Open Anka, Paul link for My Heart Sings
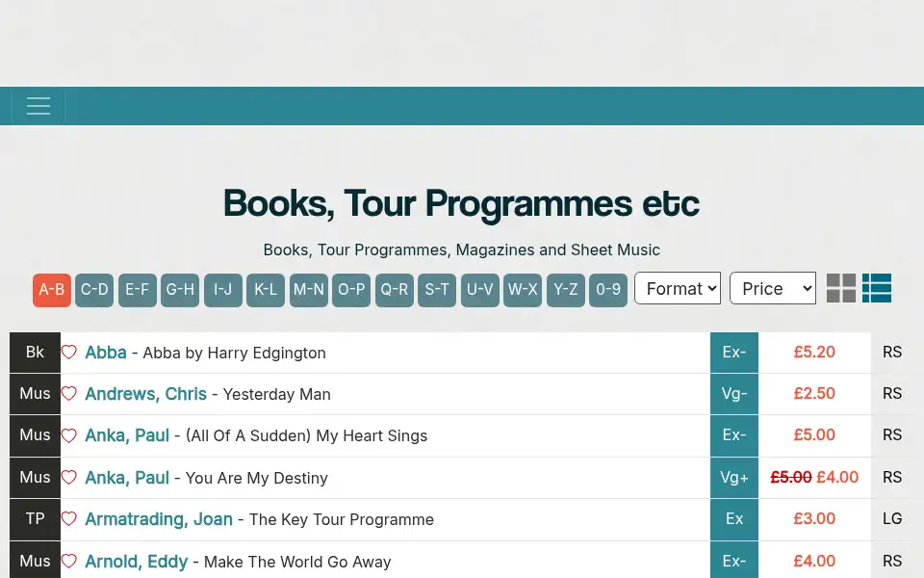Image resolution: width=924 pixels, height=578 pixels. [127, 435]
